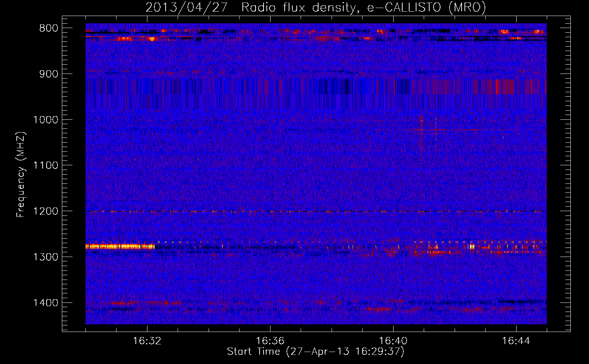Select the 1300 frequency tick label
Viewport: 589px width, 364px height.
coord(46,257)
